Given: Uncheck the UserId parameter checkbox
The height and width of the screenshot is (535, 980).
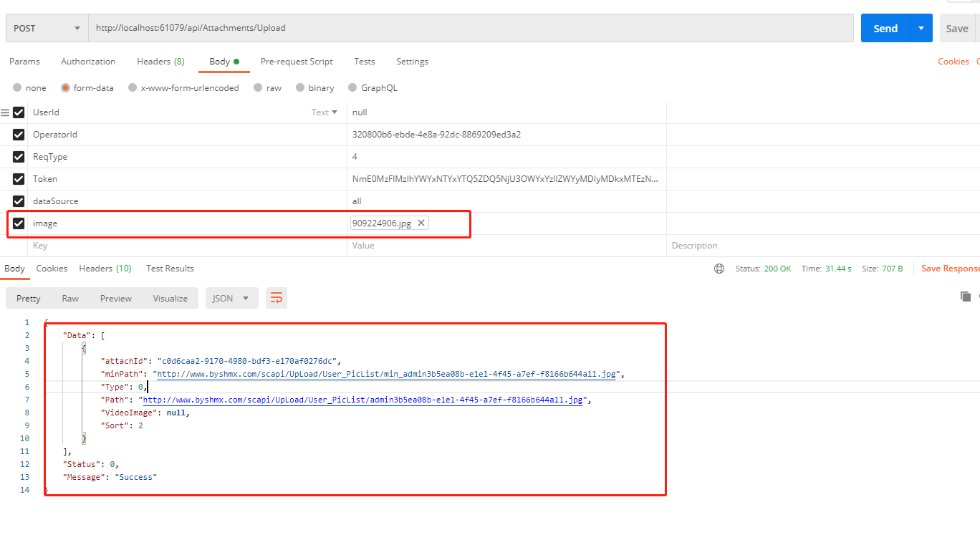Looking at the screenshot, I should [19, 112].
